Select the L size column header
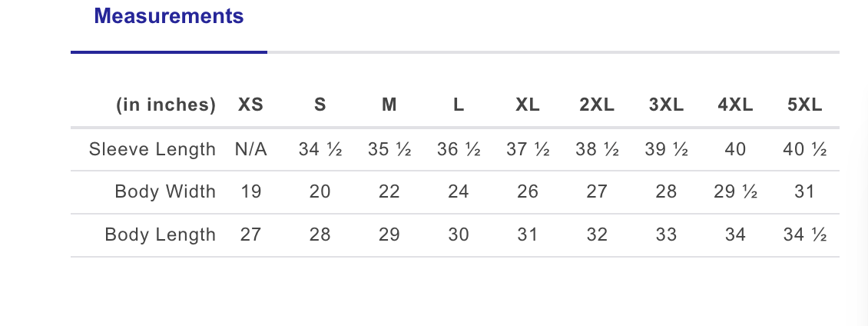The width and height of the screenshot is (868, 326). (459, 105)
